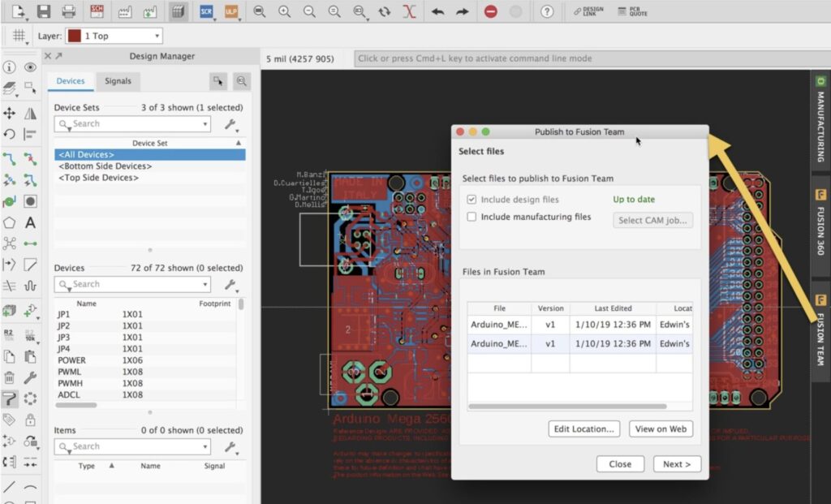This screenshot has width=831, height=504.
Task: Open the grid settings dropdown
Action: pos(19,36)
